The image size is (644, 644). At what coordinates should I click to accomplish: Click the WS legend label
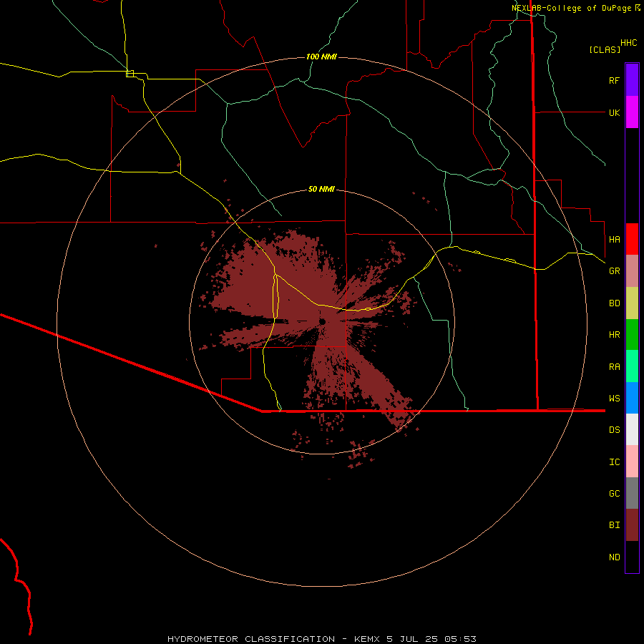(614, 398)
